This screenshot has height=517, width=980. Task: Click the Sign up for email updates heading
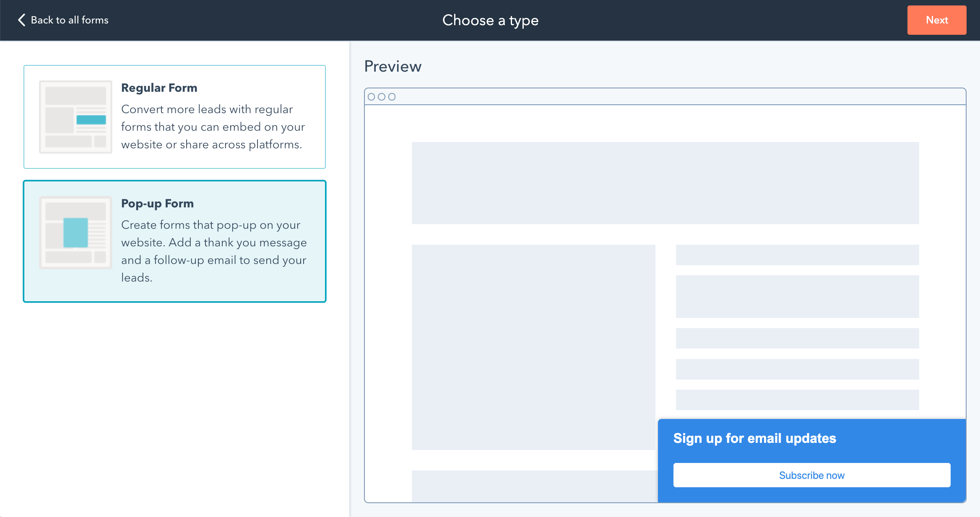(754, 438)
